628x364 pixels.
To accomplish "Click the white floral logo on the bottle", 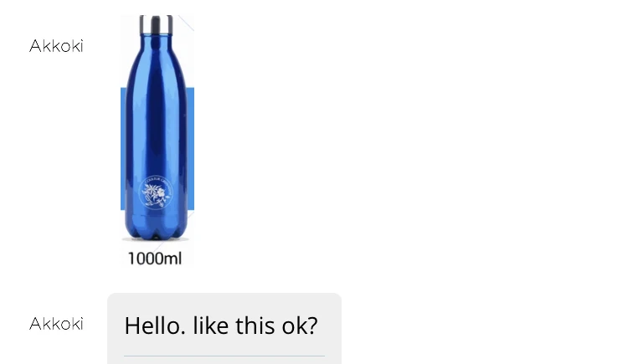I will tap(157, 192).
